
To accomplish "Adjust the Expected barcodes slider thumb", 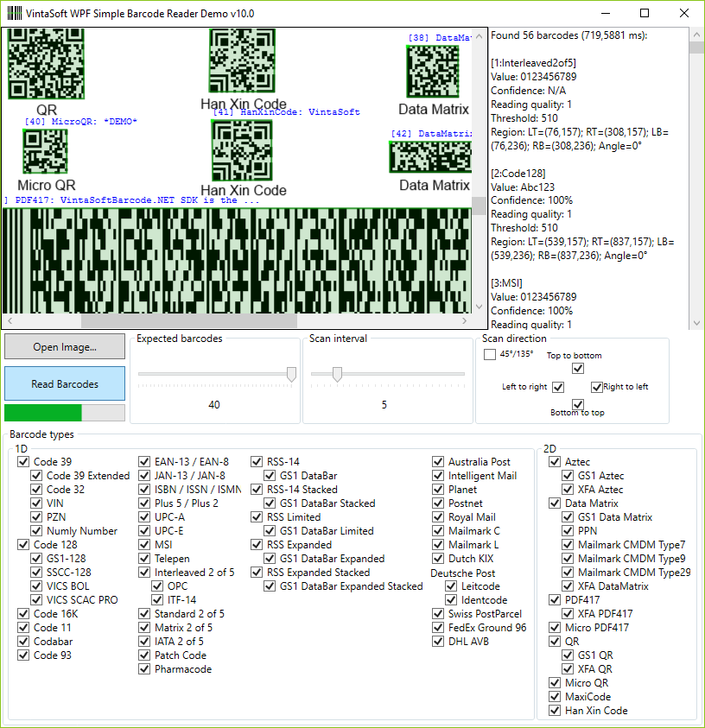I will (291, 374).
